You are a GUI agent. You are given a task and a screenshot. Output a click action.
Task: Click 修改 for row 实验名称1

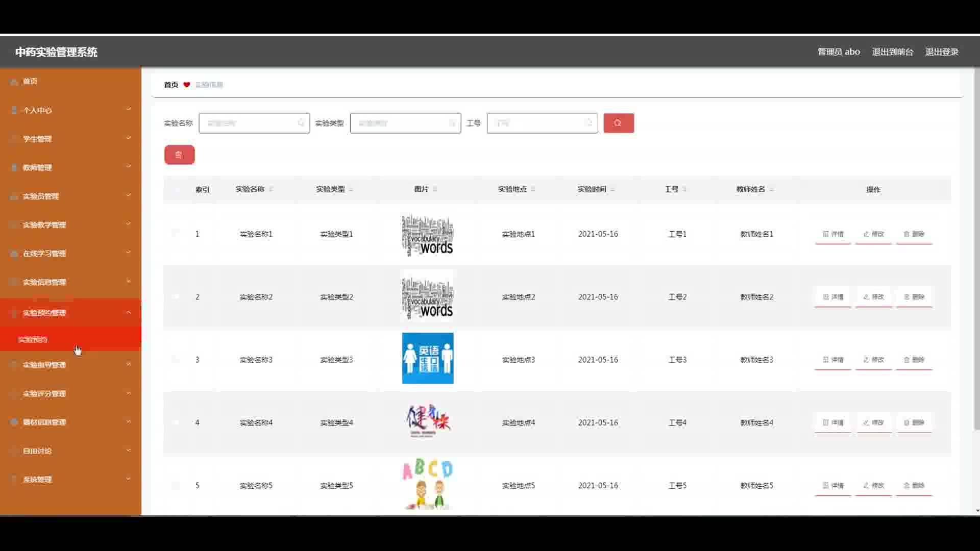click(873, 234)
